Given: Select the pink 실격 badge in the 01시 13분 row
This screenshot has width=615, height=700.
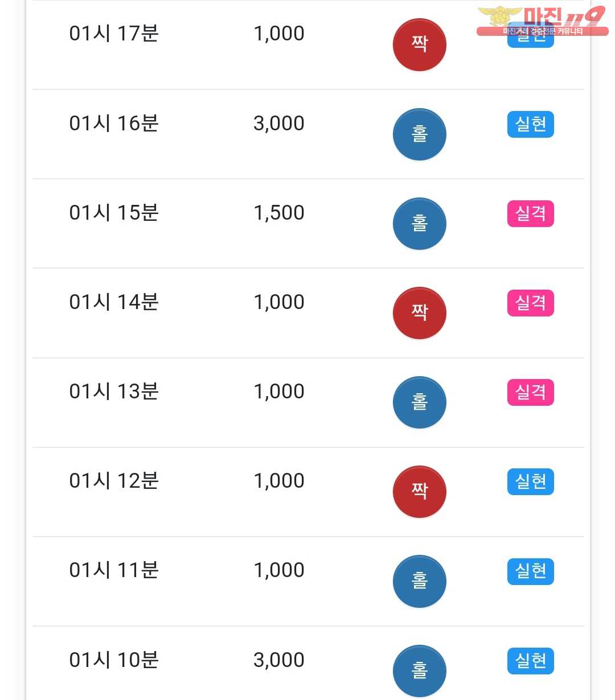Looking at the screenshot, I should 530,393.
